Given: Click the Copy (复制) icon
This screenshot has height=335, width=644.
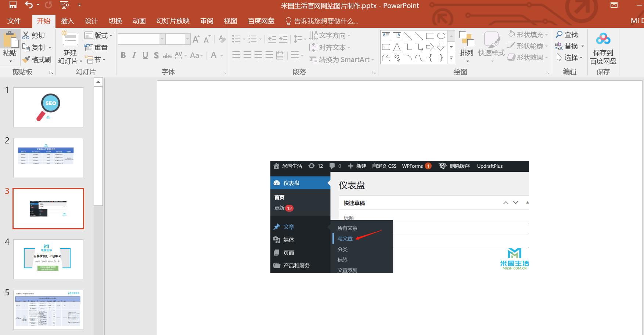Looking at the screenshot, I should point(26,47).
